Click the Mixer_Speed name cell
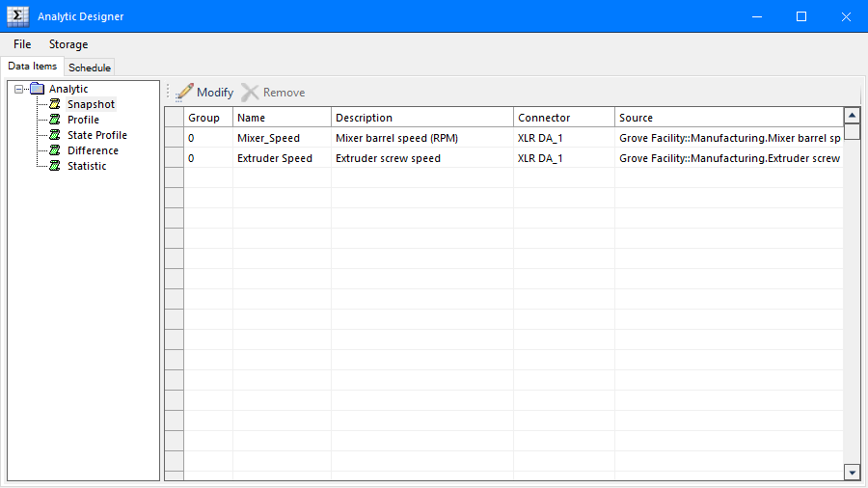868x488 pixels. coord(282,138)
